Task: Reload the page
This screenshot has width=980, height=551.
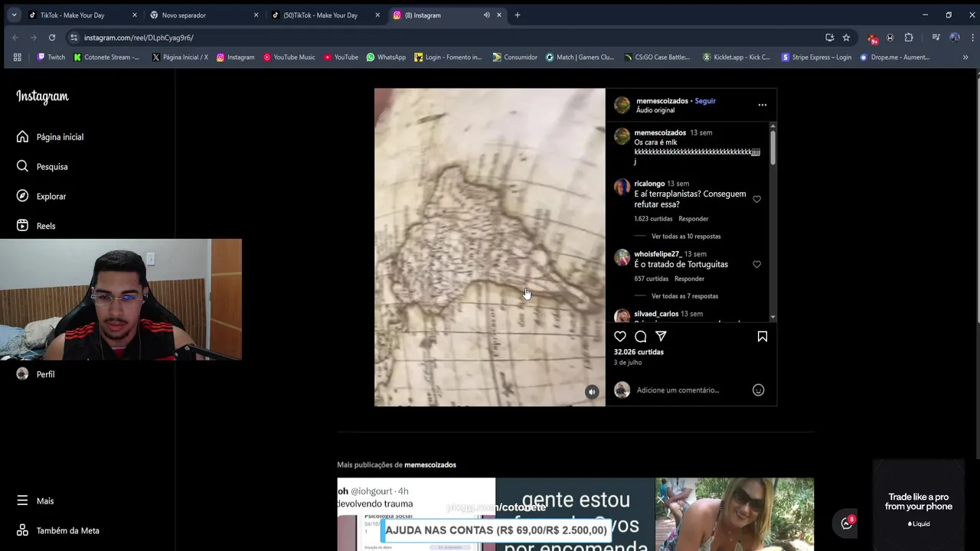Action: click(x=52, y=37)
